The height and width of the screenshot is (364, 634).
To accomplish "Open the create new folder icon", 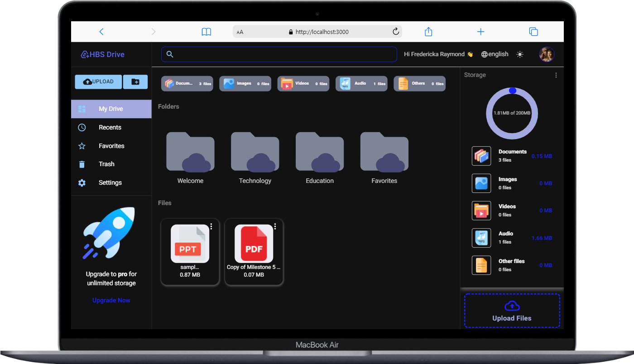I will 135,81.
